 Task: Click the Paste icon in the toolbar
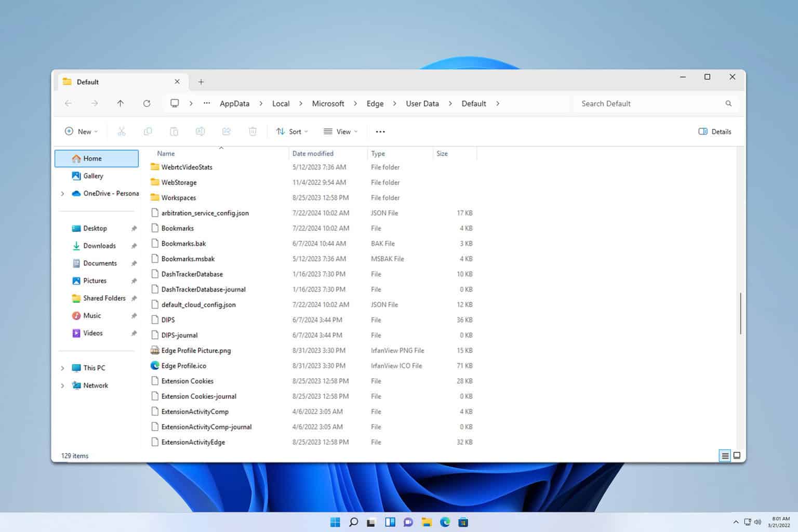click(174, 131)
